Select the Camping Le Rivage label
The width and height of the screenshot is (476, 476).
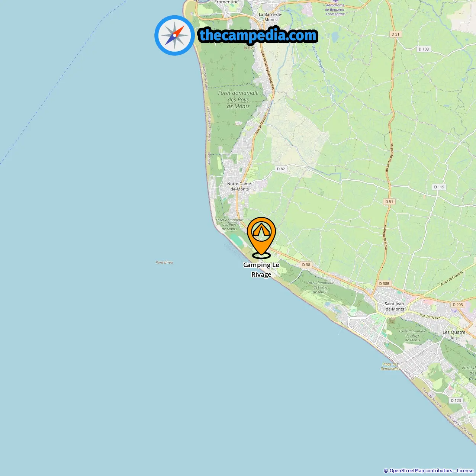[x=261, y=270]
